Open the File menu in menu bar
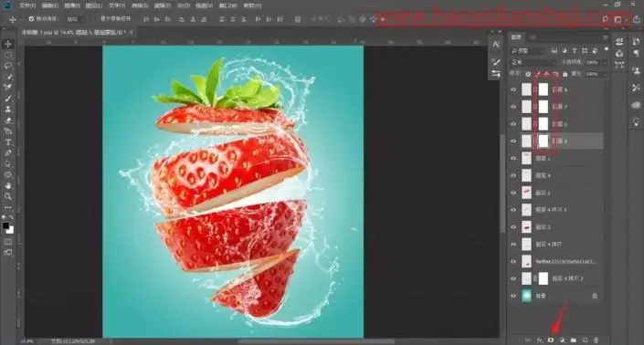The image size is (644, 345). pyautogui.click(x=27, y=5)
